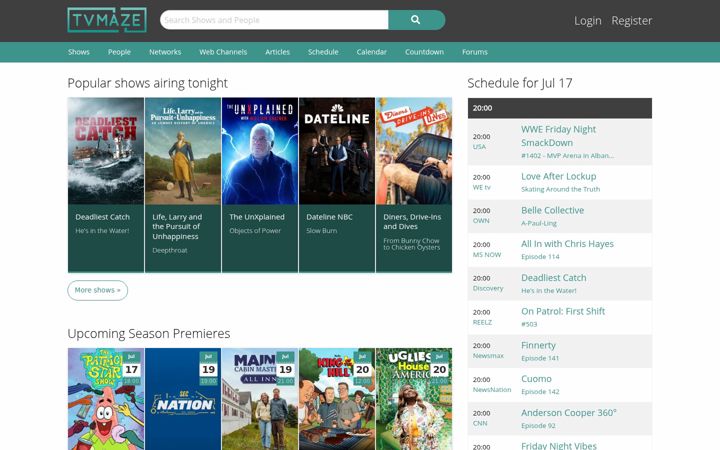Click the More shows button

tap(97, 290)
